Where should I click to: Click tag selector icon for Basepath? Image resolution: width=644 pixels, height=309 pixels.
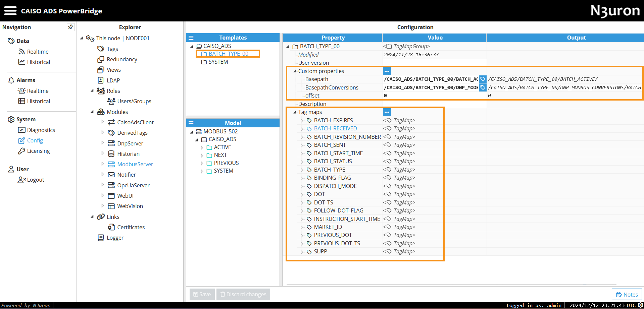tap(483, 79)
